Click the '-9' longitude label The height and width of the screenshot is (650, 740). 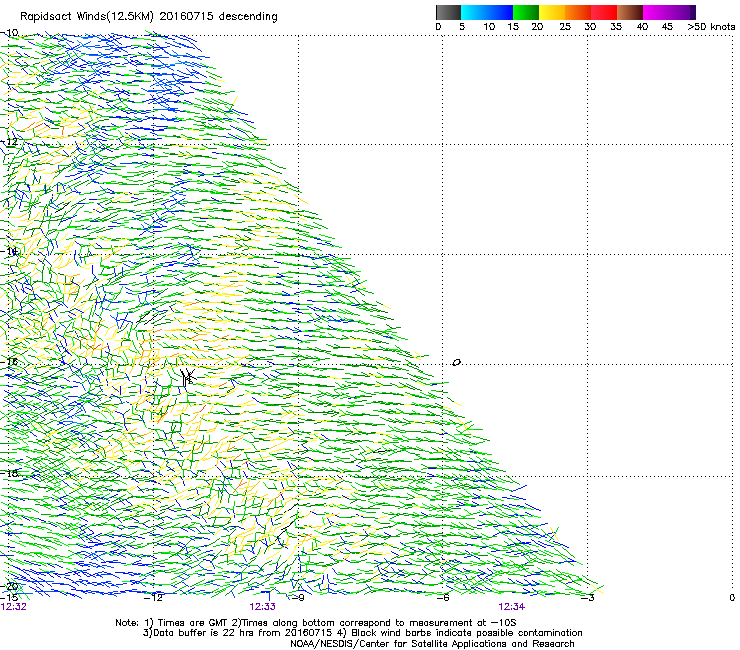click(298, 598)
